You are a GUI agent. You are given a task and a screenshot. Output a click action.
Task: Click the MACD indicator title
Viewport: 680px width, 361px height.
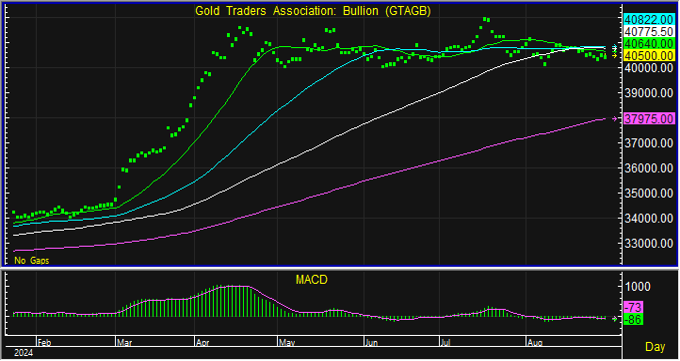(311, 280)
